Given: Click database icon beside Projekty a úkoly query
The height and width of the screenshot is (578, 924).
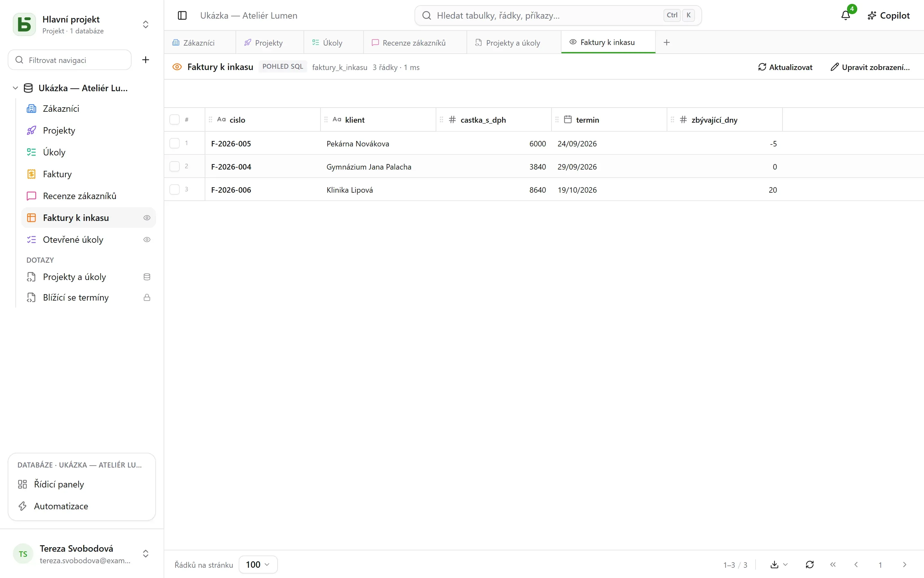Looking at the screenshot, I should (147, 277).
